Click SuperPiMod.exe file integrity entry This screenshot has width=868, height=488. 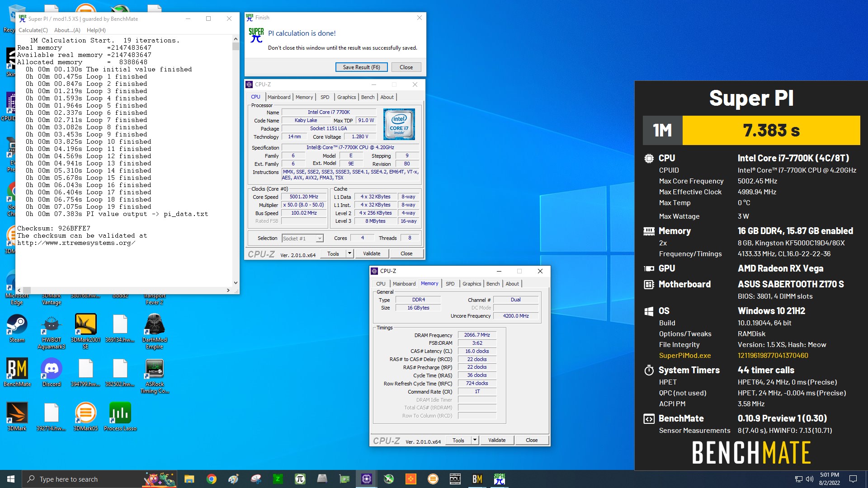pos(684,356)
